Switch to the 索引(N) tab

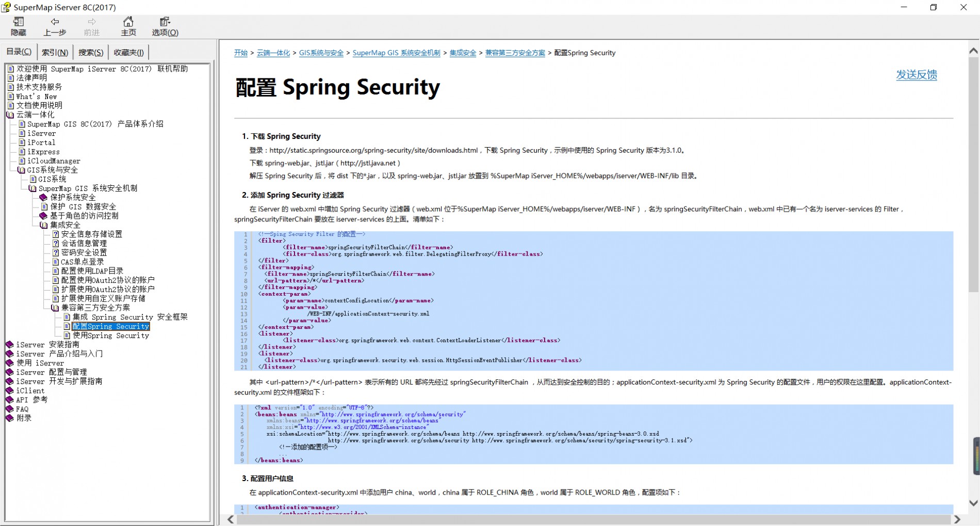click(x=55, y=52)
